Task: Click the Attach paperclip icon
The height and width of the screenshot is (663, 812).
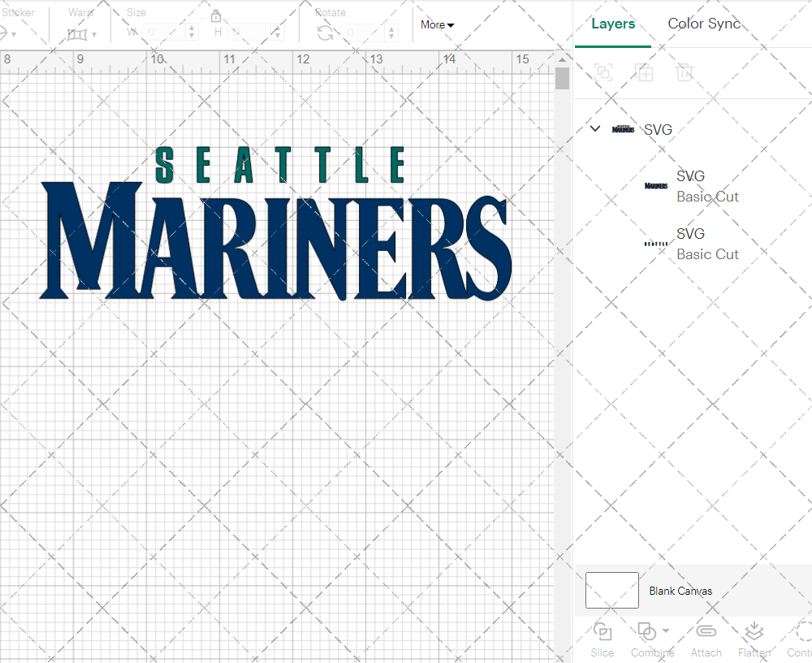Action: tap(706, 631)
